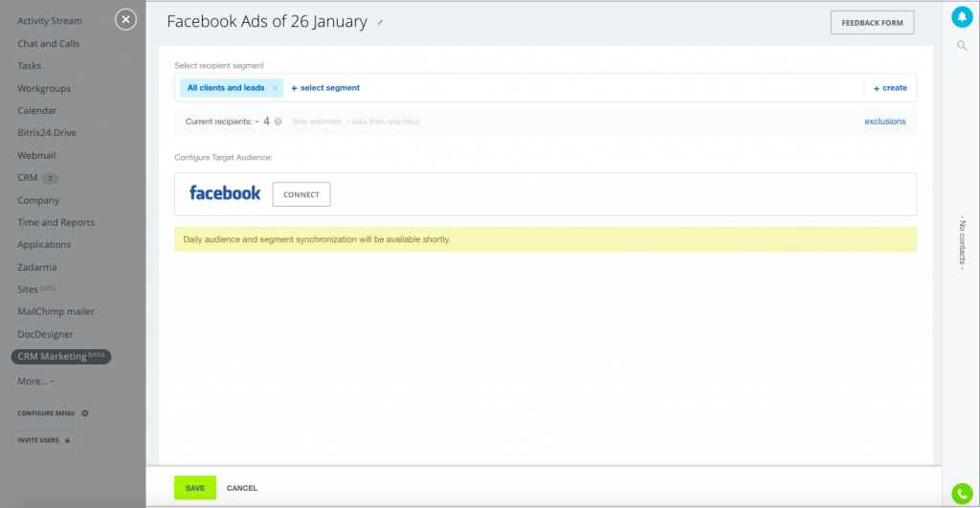Open Bitrix24.Drive
This screenshot has height=508, width=980.
coord(47,132)
